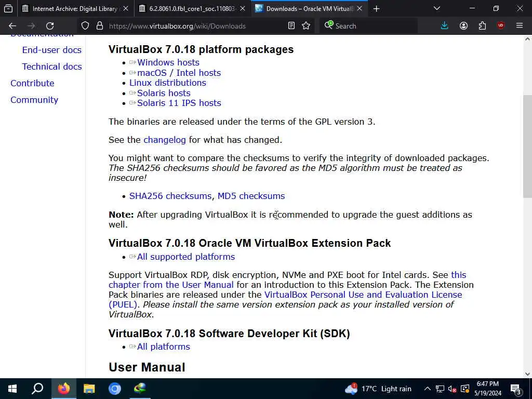Download Extension Pack All supported platforms
This screenshot has height=399, width=532.
tap(186, 257)
